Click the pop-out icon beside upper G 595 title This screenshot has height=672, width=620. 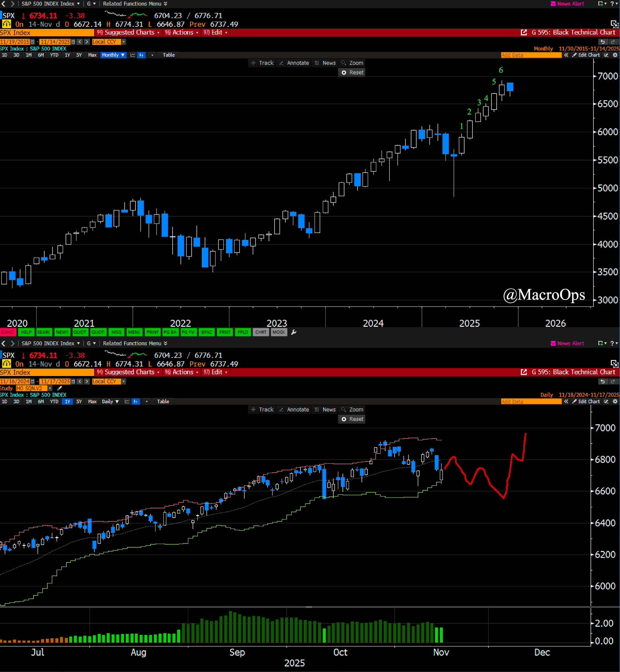pos(523,32)
